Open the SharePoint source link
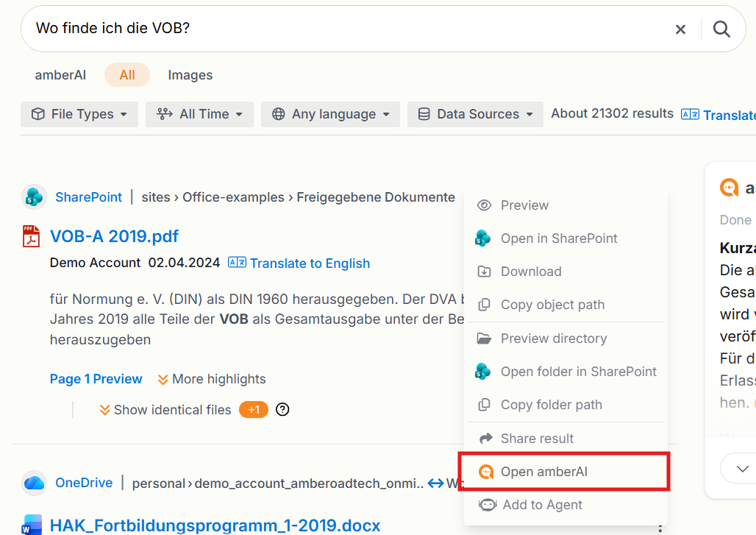The height and width of the screenshot is (535, 756). [x=89, y=196]
